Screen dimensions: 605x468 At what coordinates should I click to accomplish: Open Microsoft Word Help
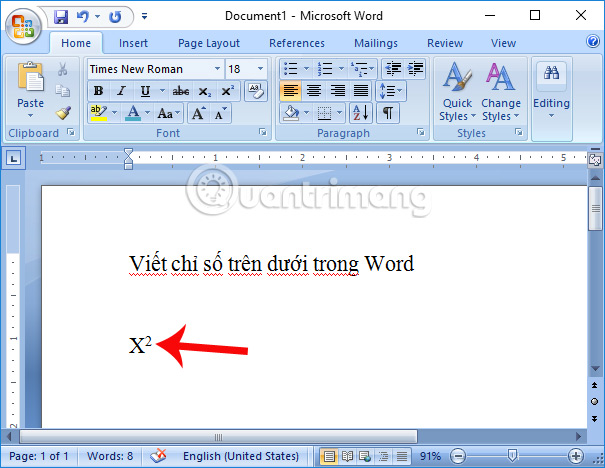(x=592, y=41)
